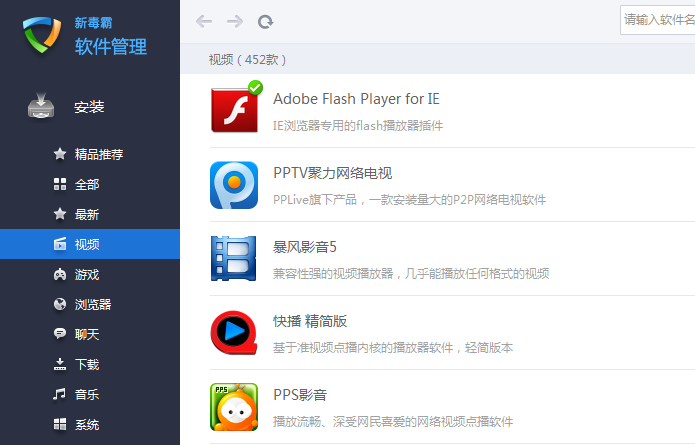695x445 pixels.
Task: Click the Adobe Flash Player icon
Action: 234,110
